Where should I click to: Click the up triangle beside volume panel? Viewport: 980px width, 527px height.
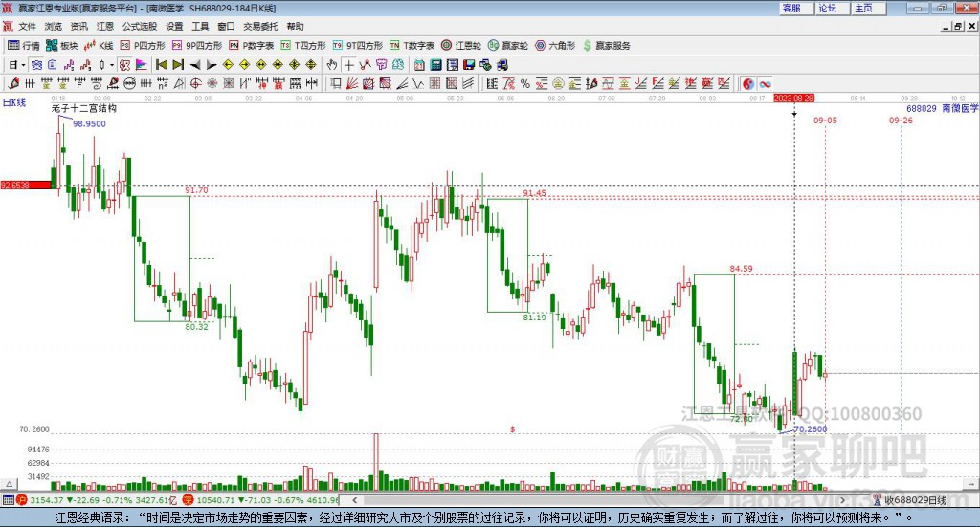click(9, 484)
